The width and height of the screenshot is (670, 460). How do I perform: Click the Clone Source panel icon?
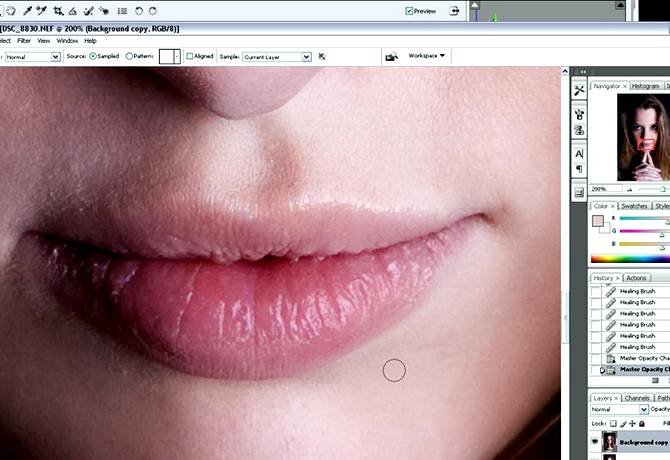[x=579, y=130]
